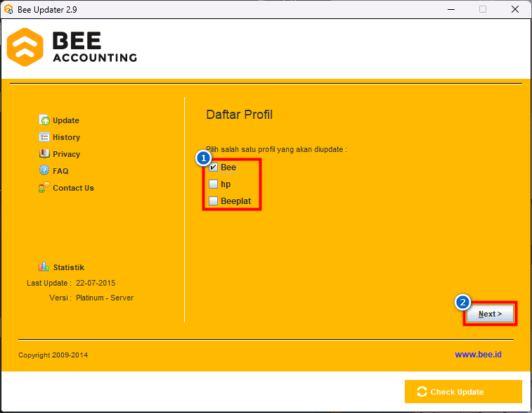Open the www.bee.id link
The height and width of the screenshot is (413, 532).
pos(478,355)
